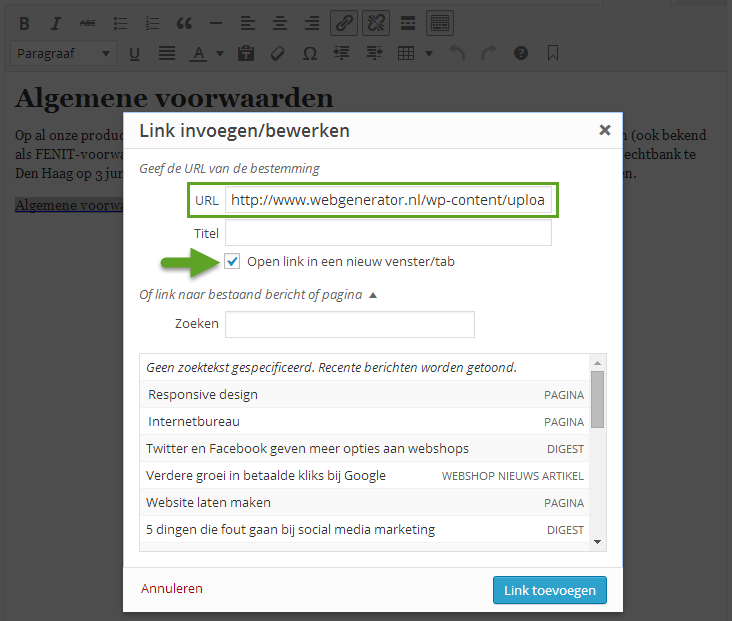
Task: Apply strikethrough formatting
Action: pos(88,23)
